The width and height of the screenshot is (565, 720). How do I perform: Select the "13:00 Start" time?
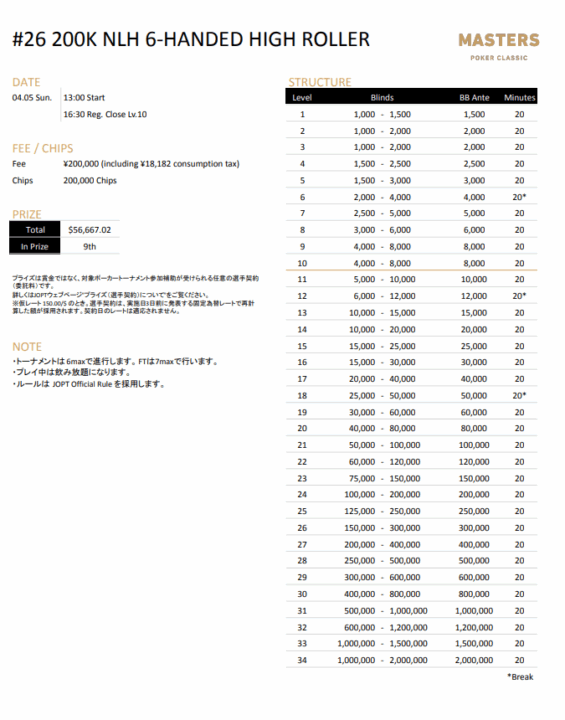click(x=84, y=98)
